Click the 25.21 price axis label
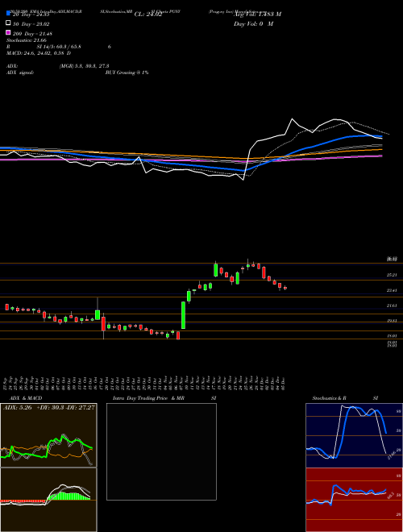The height and width of the screenshot is (532, 403). (x=392, y=275)
